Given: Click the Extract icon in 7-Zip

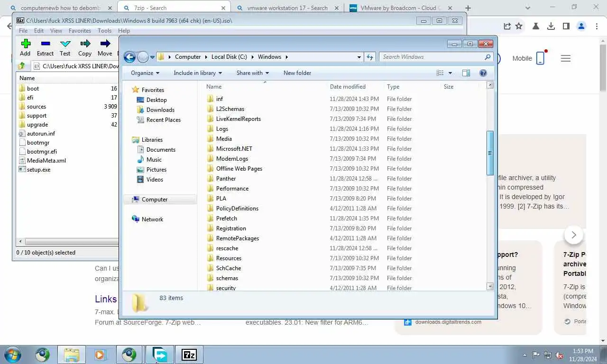Looking at the screenshot, I should click(x=45, y=48).
